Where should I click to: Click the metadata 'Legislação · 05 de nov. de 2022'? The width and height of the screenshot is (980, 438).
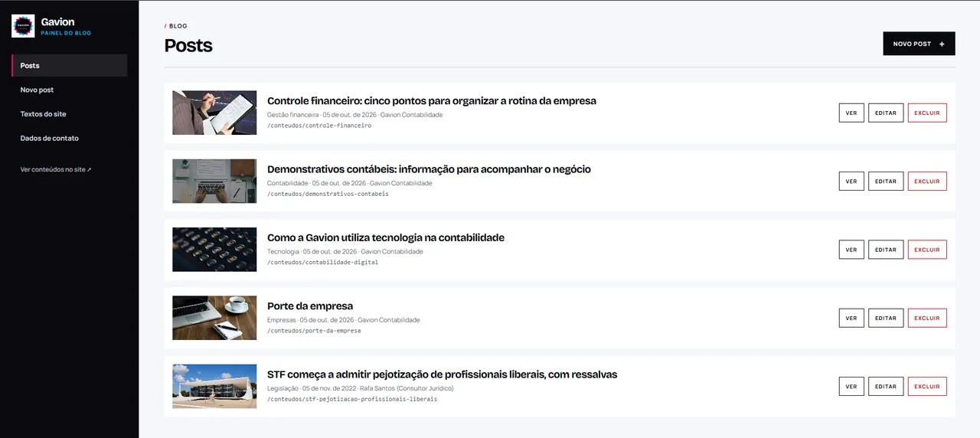click(310, 388)
